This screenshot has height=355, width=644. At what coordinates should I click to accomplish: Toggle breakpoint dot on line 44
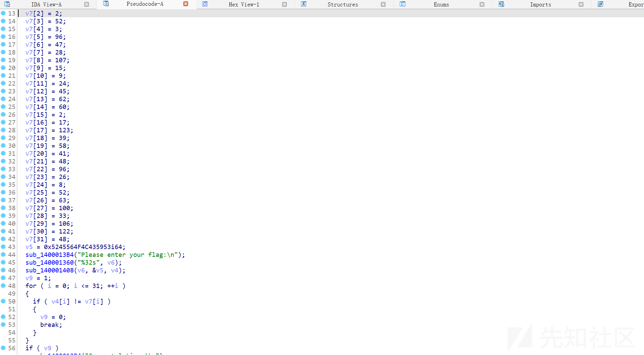pos(3,254)
